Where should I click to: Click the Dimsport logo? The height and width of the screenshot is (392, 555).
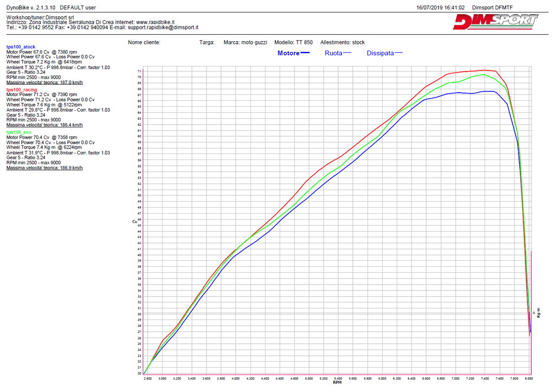[495, 22]
